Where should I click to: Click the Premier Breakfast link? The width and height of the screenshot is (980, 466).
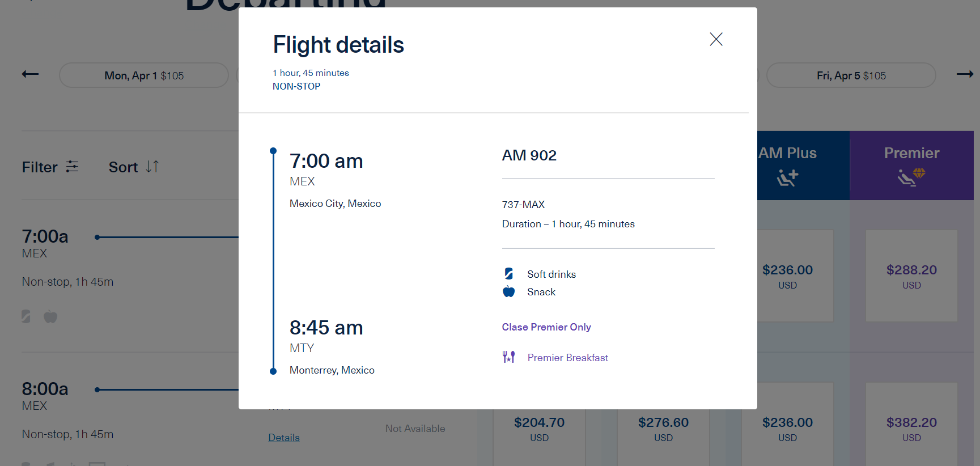click(x=567, y=358)
